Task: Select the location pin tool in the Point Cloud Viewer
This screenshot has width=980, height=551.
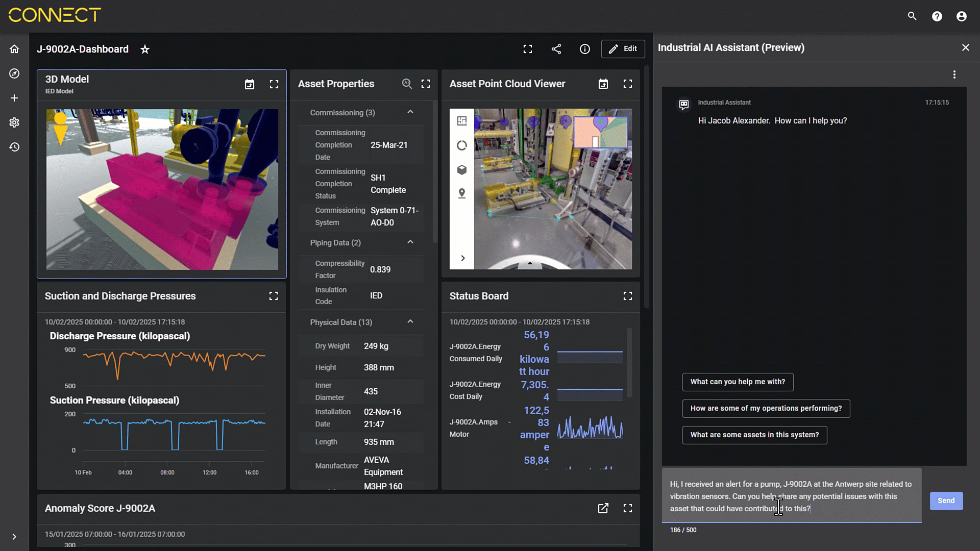Action: (x=462, y=194)
